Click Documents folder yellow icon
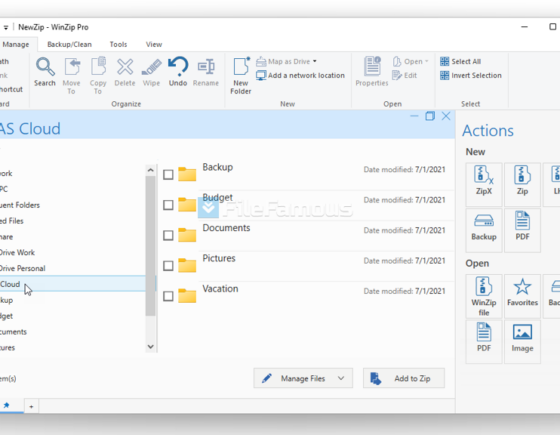The height and width of the screenshot is (435, 560). click(187, 235)
